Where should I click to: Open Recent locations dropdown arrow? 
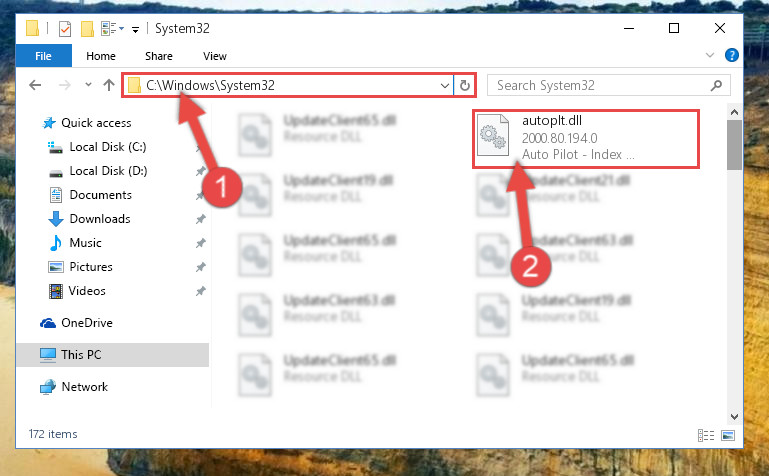pos(88,85)
